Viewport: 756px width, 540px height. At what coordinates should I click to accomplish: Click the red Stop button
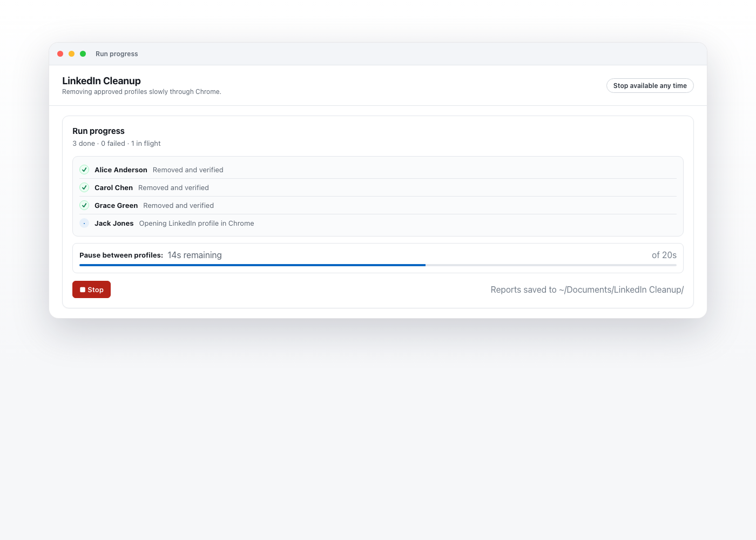click(91, 289)
